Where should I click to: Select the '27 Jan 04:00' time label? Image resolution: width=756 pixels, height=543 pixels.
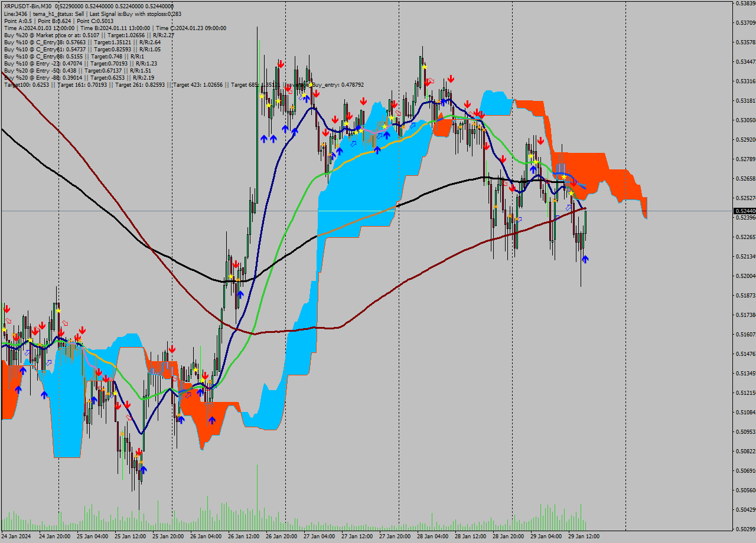(x=320, y=537)
